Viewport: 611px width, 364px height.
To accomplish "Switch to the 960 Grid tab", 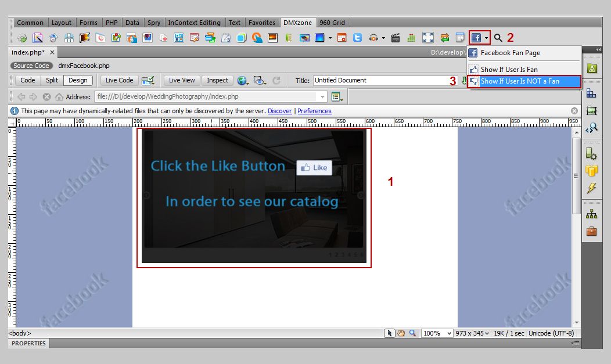I will point(332,23).
